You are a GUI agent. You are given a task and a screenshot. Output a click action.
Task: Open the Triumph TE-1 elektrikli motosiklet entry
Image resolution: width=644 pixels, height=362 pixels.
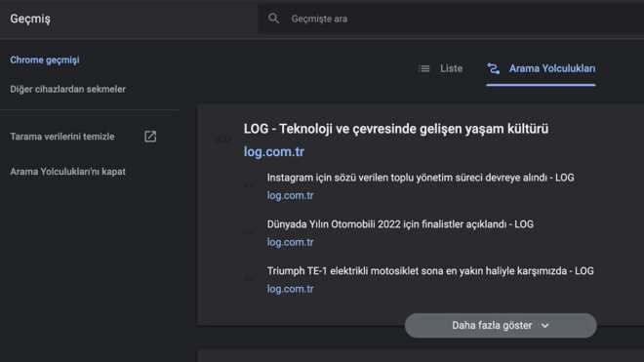pos(430,271)
